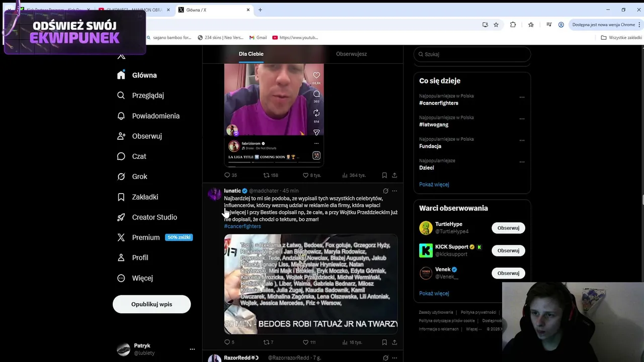Open more options for Fundacja trend

coord(522,140)
